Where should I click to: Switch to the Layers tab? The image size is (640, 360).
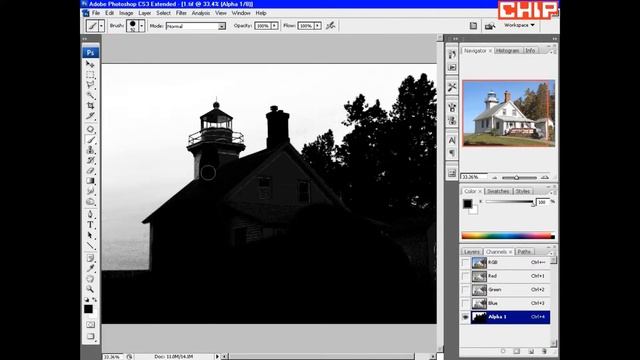coord(471,252)
